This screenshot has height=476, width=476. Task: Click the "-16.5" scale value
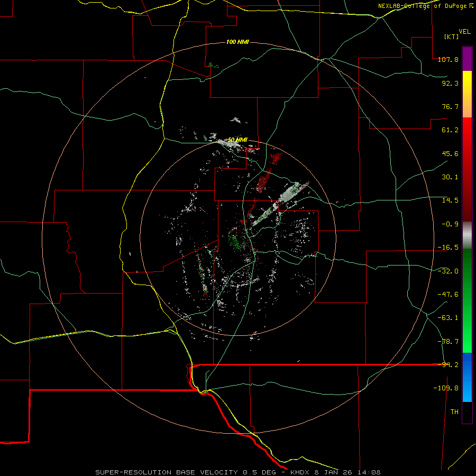tap(448, 248)
